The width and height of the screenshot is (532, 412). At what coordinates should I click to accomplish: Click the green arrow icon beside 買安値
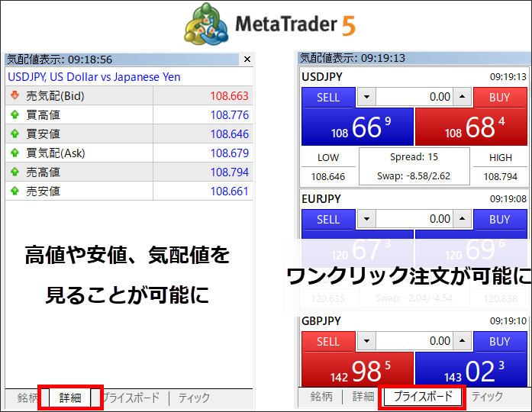14,134
